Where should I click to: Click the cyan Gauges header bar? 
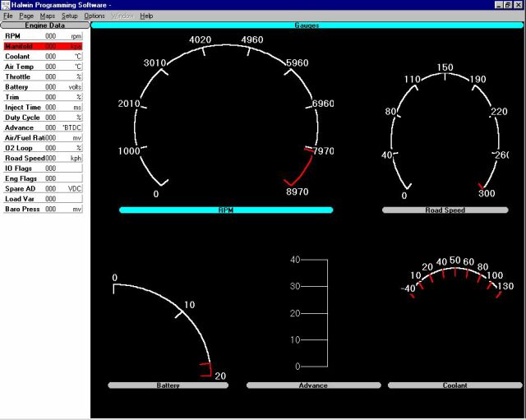(x=307, y=25)
